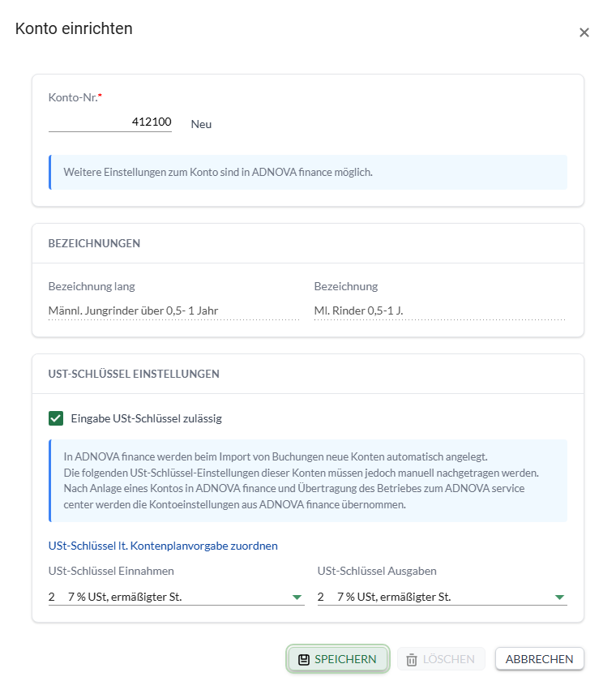Close the Konto einrichten dialog with X
616x681 pixels.
[x=584, y=32]
